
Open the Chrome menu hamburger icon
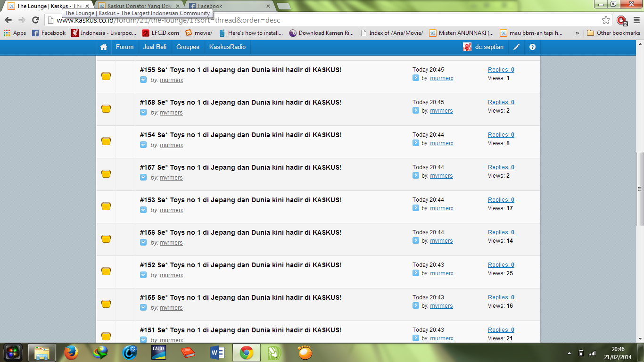point(636,20)
